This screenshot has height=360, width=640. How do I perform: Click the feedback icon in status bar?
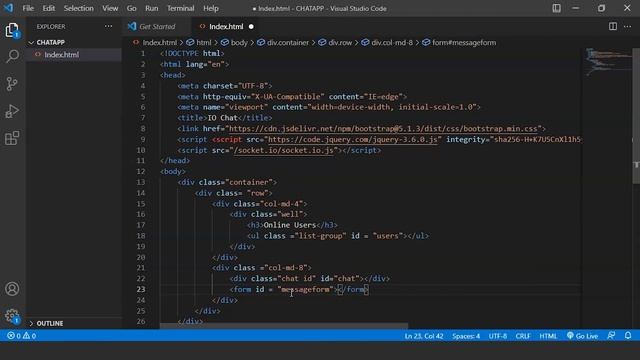(611, 336)
